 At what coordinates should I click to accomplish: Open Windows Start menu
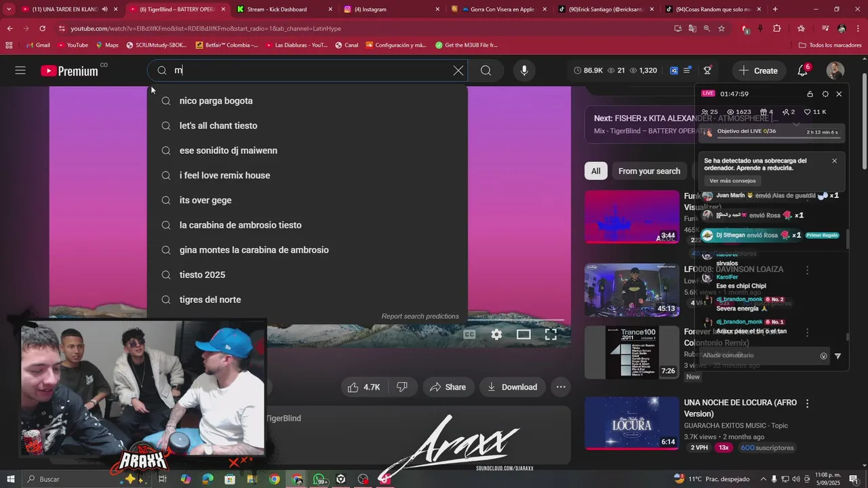pos(10,479)
